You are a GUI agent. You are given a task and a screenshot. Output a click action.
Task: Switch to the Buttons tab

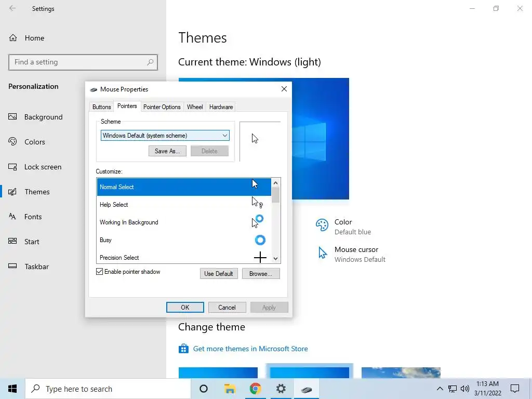[101, 107]
